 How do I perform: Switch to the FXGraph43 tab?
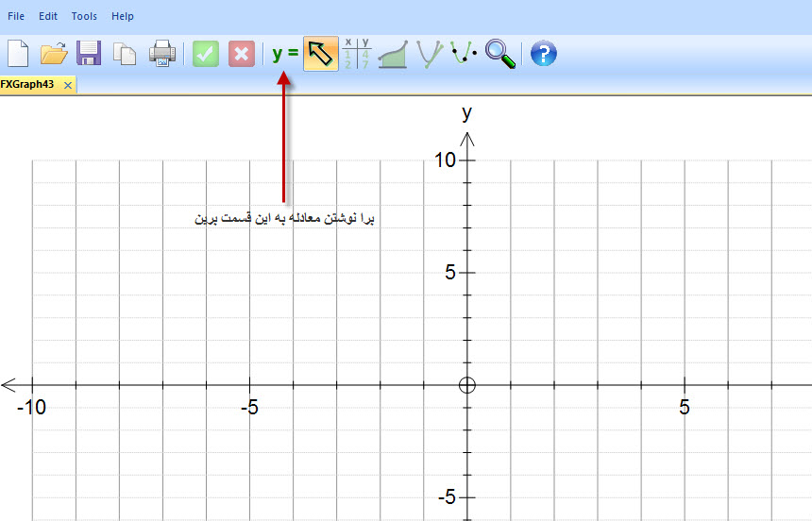click(28, 84)
